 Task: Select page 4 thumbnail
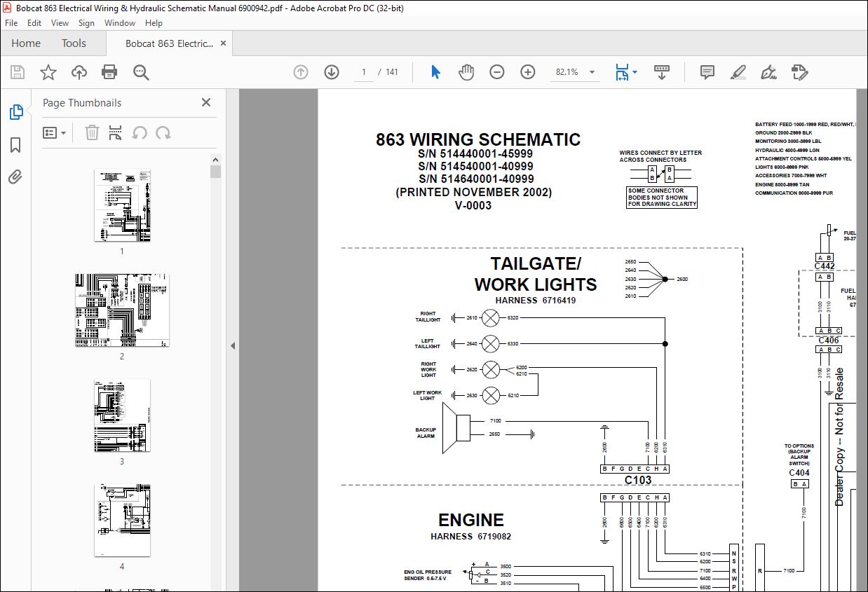pyautogui.click(x=122, y=521)
